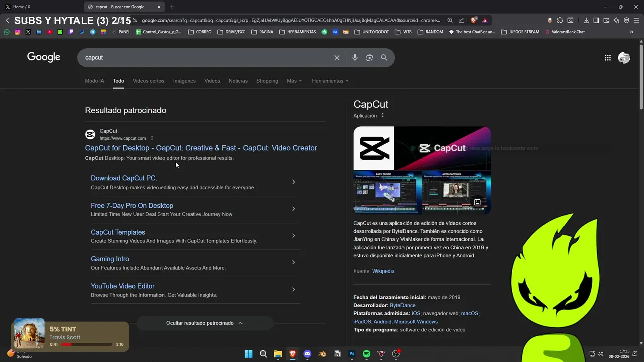Select the Noticias tab
This screenshot has width=644, height=362.
pyautogui.click(x=238, y=81)
